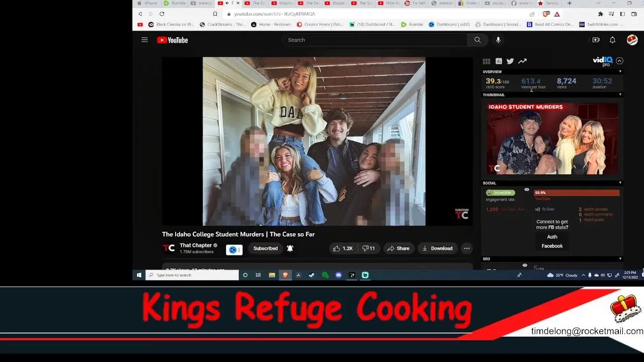Open the vidIQ trending line icon
The height and width of the screenshot is (362, 644).
tap(522, 61)
